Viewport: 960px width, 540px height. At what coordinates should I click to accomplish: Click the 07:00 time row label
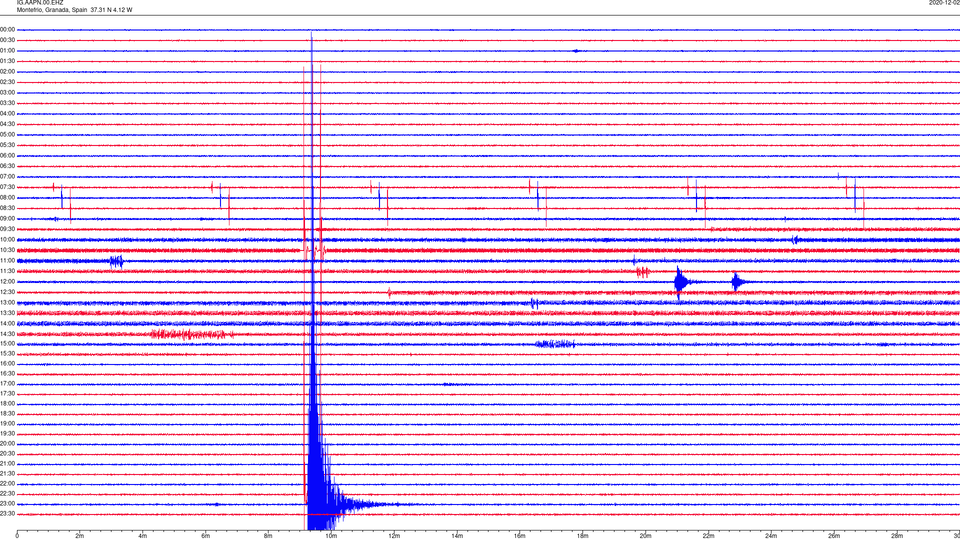pos(7,177)
